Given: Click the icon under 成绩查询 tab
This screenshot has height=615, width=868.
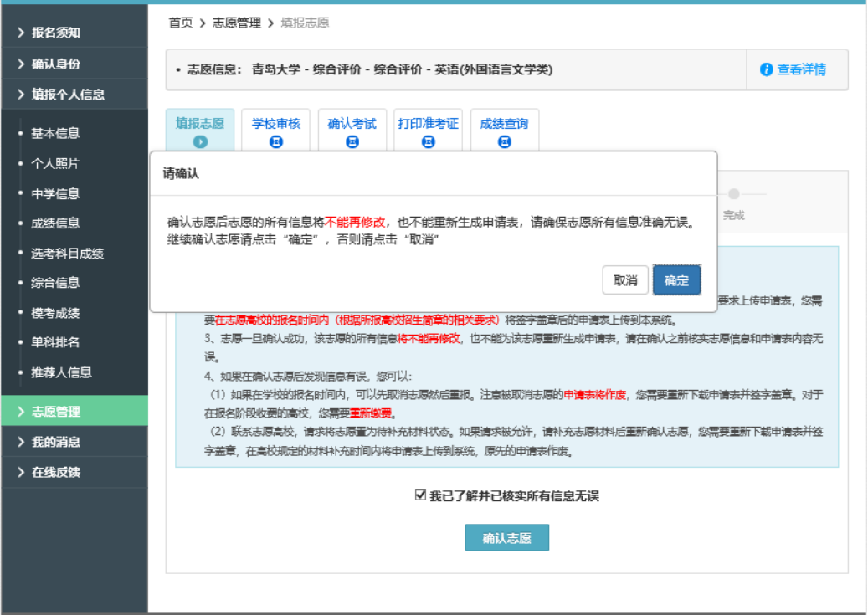Looking at the screenshot, I should 504,141.
